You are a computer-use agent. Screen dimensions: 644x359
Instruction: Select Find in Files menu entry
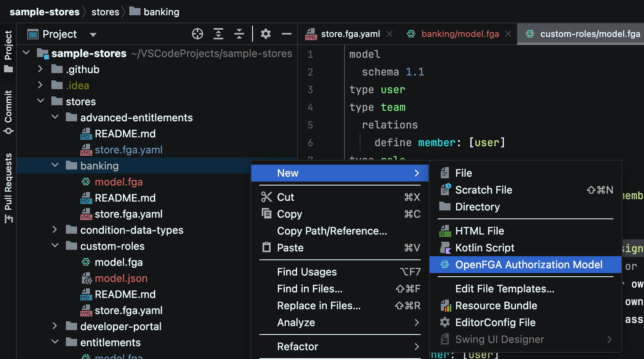(340, 289)
